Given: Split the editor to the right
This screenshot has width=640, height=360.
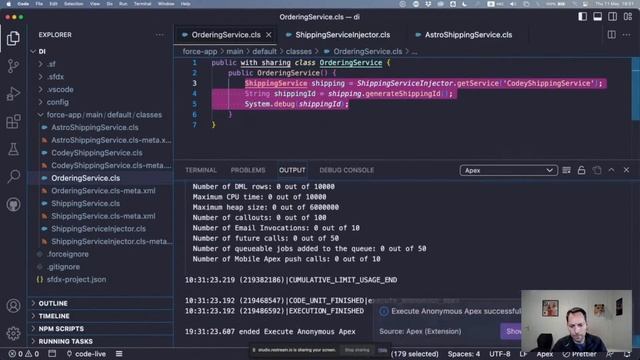Looking at the screenshot, I should (611, 35).
